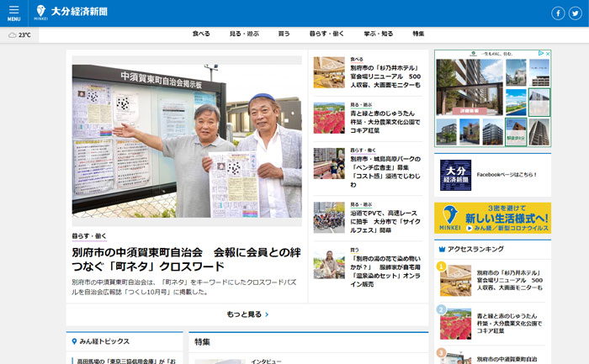This screenshot has width=589, height=364.
Task: Select the 見る・遊ぶ navigation tab
Action: coord(244,34)
